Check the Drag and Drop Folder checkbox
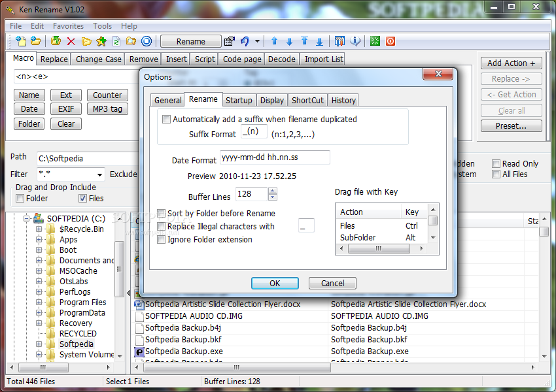This screenshot has width=556, height=392. click(20, 199)
